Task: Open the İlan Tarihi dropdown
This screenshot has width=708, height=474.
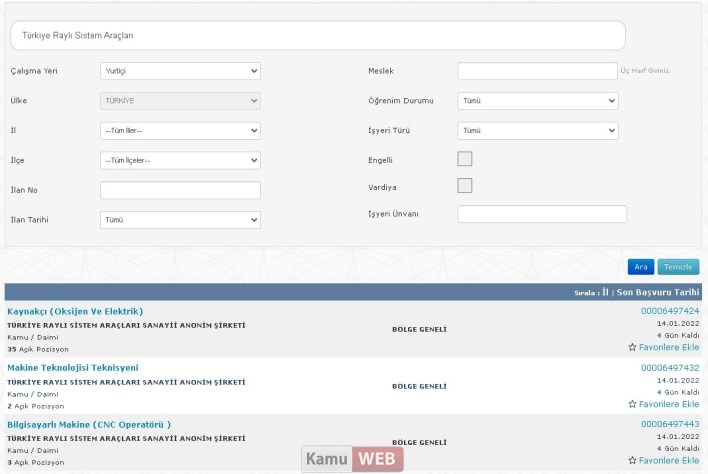Action: click(180, 220)
